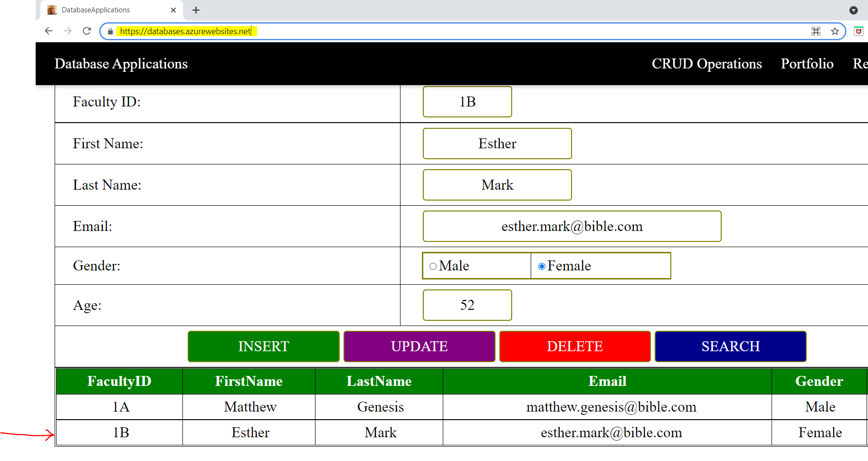Click the Email input field
868x461 pixels.
pyautogui.click(x=572, y=226)
